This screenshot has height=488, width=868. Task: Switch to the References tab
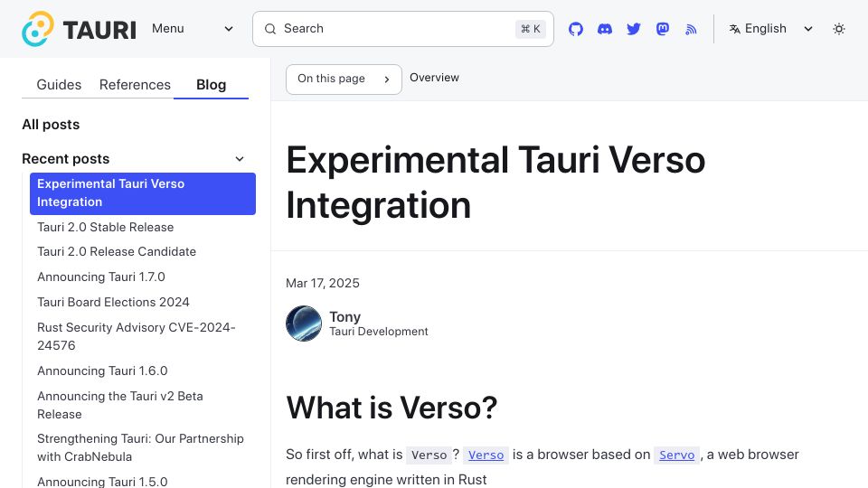pyautogui.click(x=135, y=85)
